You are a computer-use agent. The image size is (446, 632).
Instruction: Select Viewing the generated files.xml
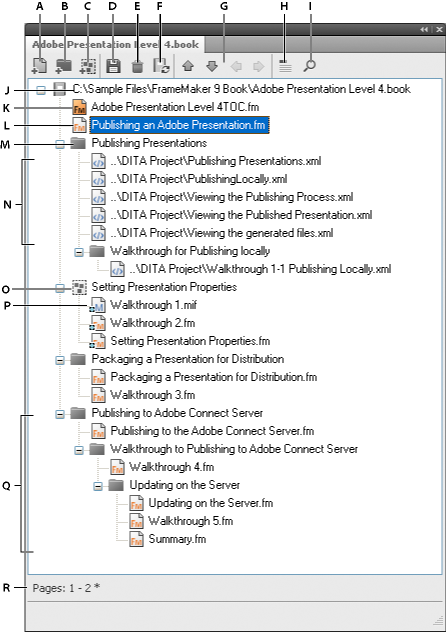pos(222,233)
